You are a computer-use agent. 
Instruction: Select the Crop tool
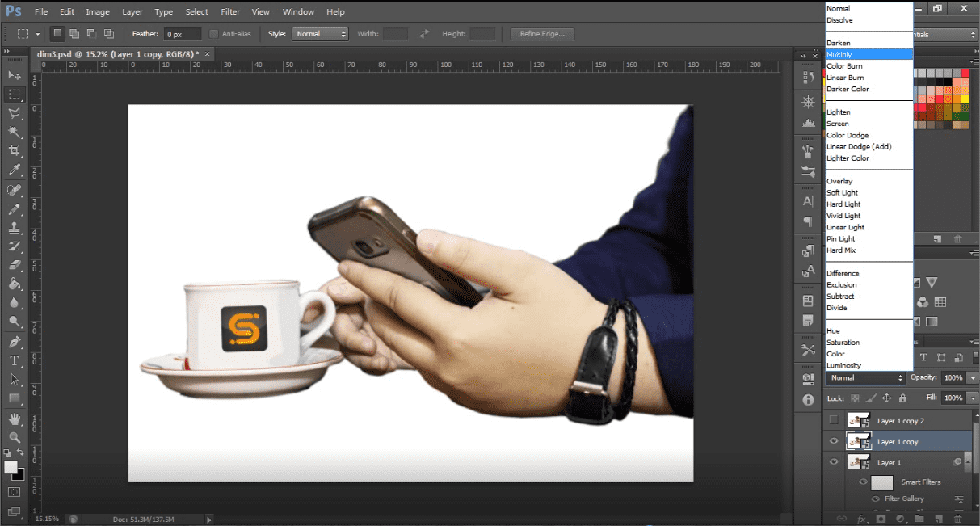point(15,151)
